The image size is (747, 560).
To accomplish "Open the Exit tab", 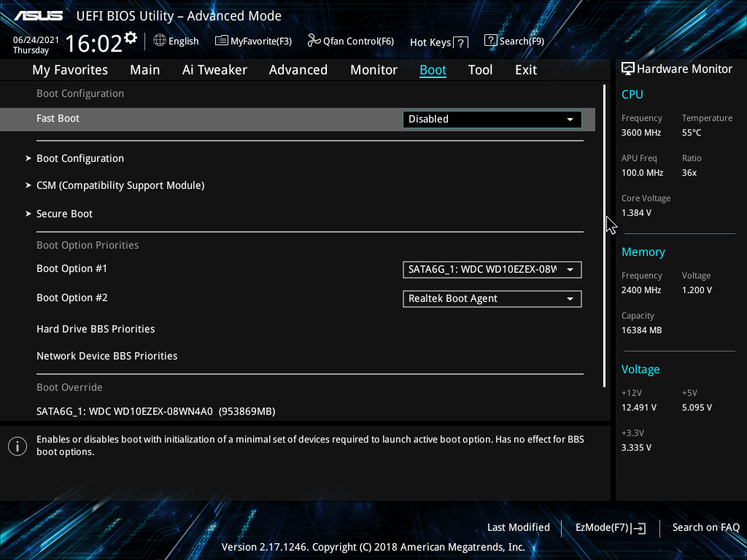I will pyautogui.click(x=526, y=69).
